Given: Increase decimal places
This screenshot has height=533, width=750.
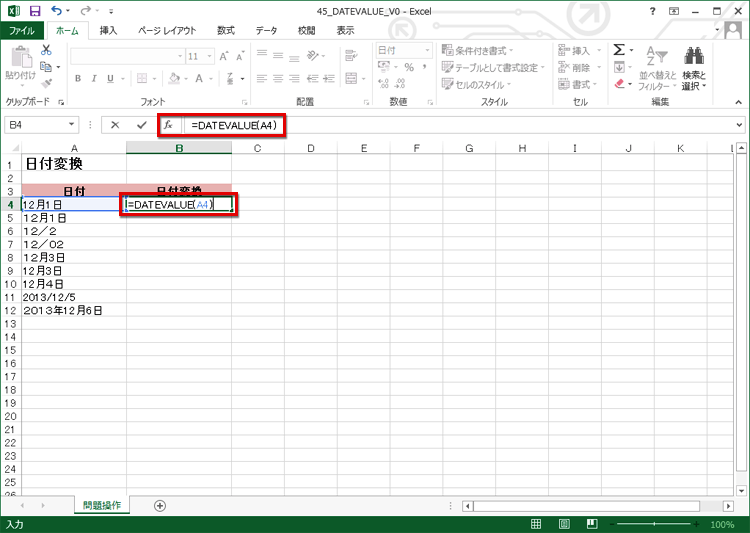Looking at the screenshot, I should coord(383,84).
